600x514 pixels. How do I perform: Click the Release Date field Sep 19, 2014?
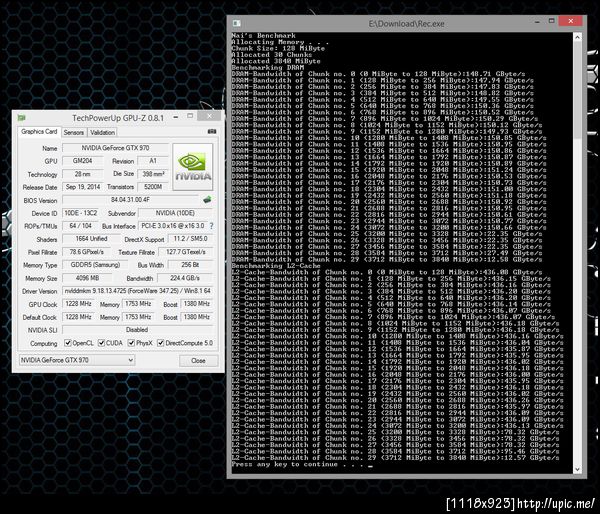click(x=83, y=187)
